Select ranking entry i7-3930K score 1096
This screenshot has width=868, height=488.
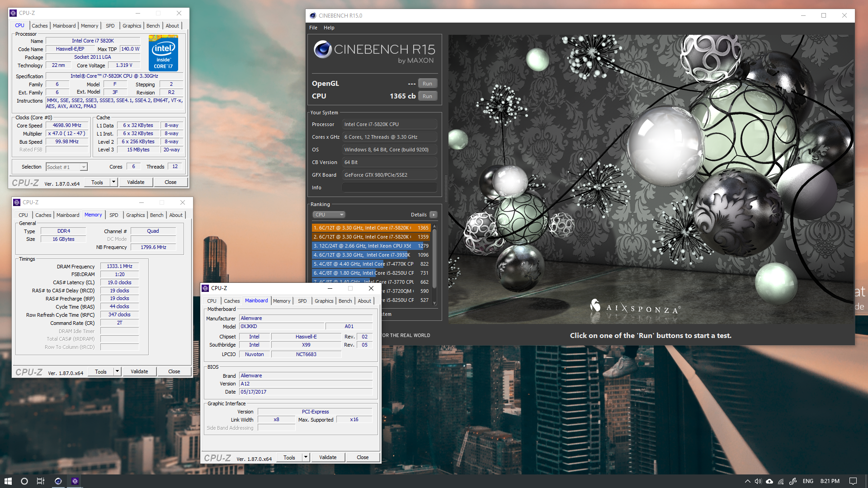(371, 255)
